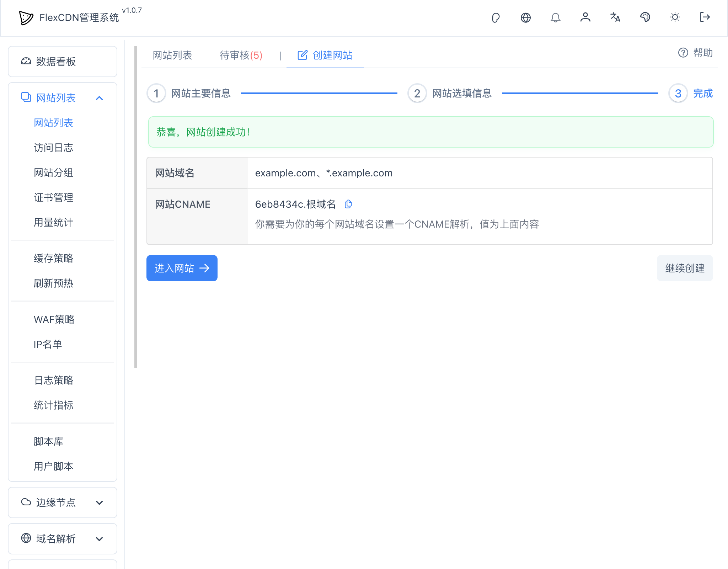This screenshot has width=728, height=569.
Task: Open 刷新预热 from the sidebar
Action: click(53, 283)
